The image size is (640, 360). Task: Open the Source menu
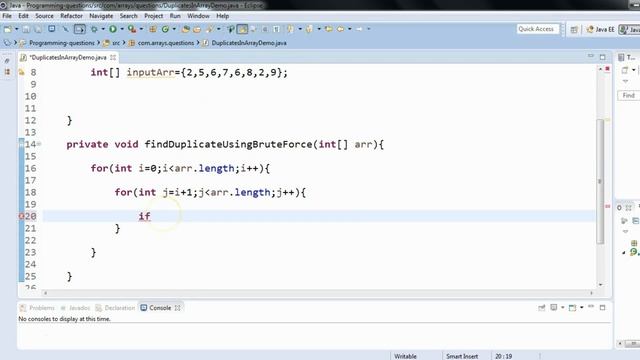point(44,16)
